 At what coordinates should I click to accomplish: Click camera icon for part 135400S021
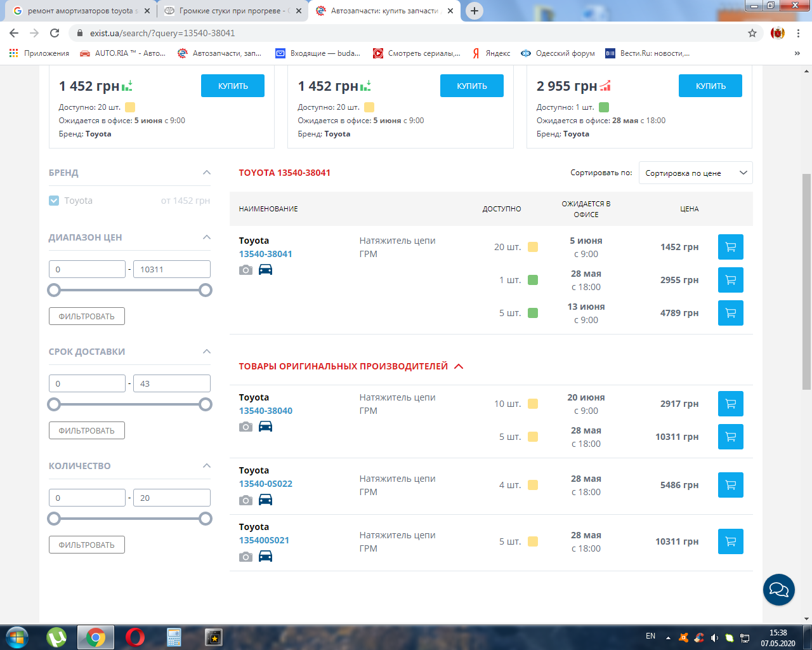click(246, 557)
